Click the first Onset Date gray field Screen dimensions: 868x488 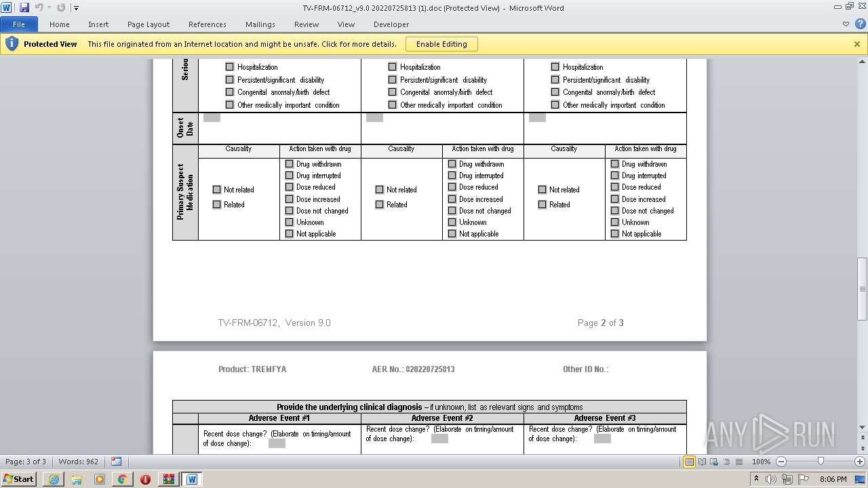pos(212,117)
